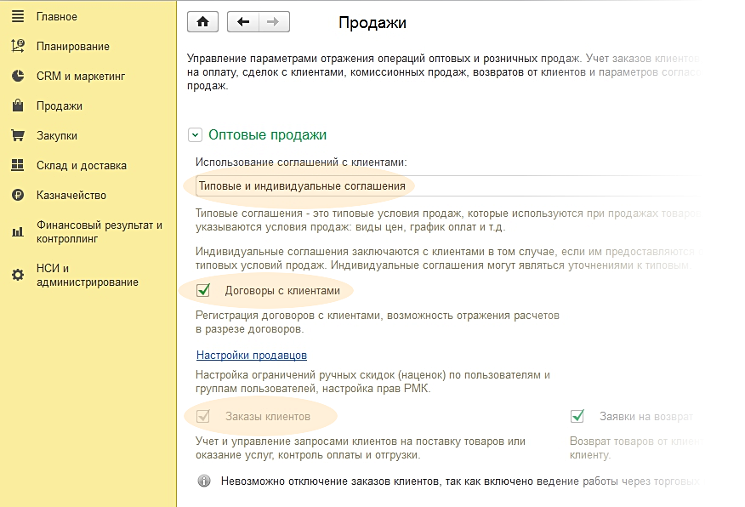This screenshot has height=507, width=745.
Task: Click the НСИ и администрирование gear icon
Action: (x=17, y=274)
